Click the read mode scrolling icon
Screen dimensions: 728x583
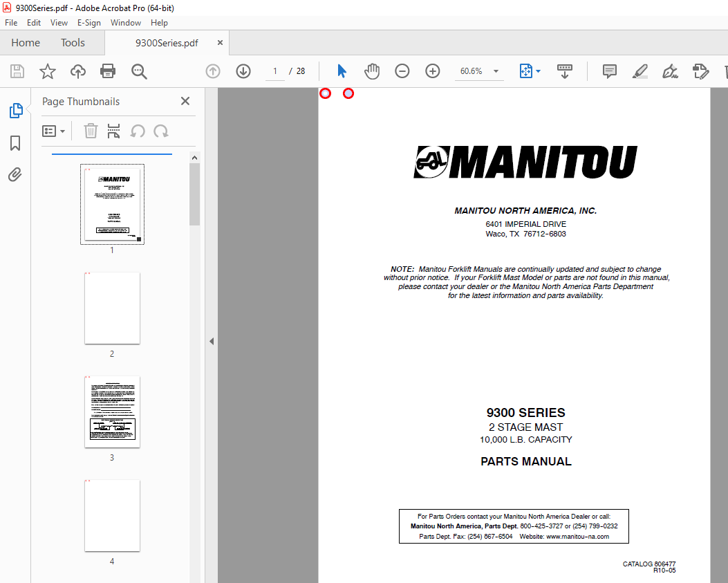point(565,71)
